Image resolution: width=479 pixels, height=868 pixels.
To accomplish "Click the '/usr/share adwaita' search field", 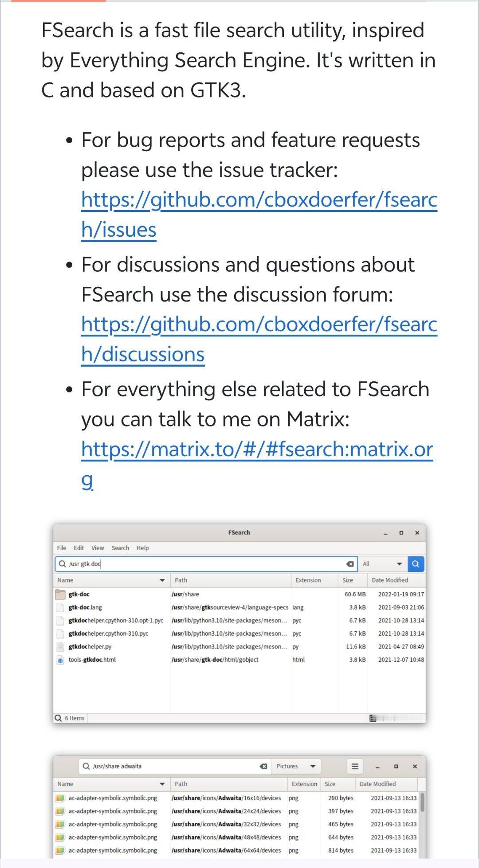I will pyautogui.click(x=175, y=766).
